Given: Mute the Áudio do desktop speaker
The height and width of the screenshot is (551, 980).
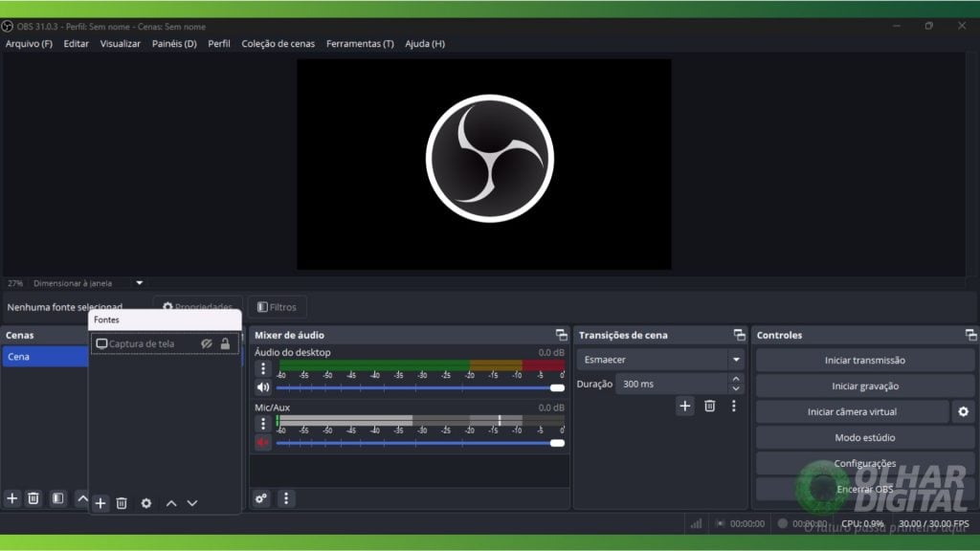Looking at the screenshot, I should coord(263,387).
